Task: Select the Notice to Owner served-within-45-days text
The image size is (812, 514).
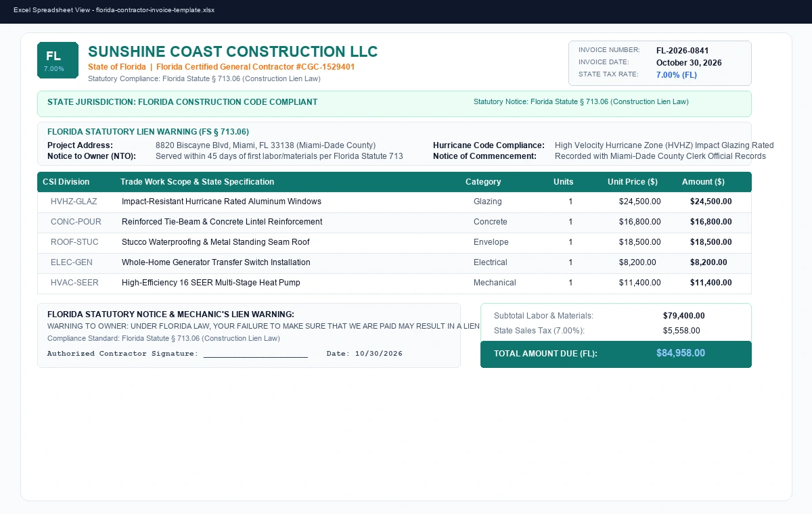Action: tap(279, 156)
